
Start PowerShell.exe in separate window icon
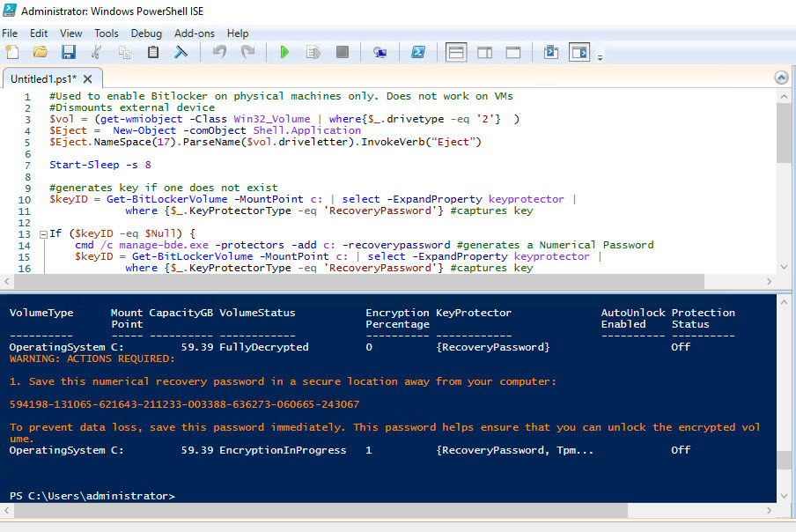coord(417,52)
